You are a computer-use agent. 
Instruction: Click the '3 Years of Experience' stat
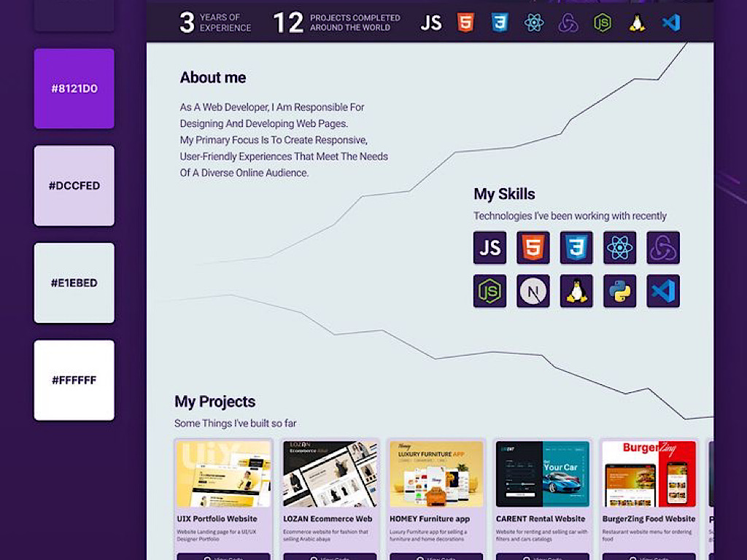coord(215,23)
